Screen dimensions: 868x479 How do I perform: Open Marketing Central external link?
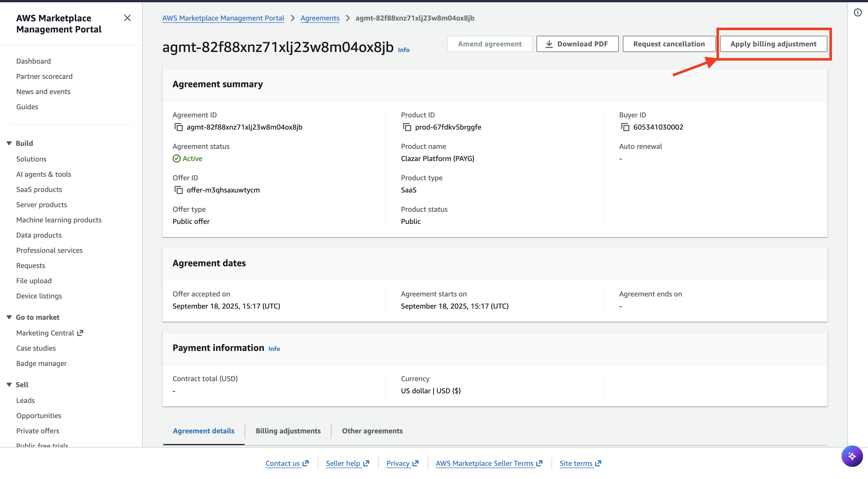(x=49, y=333)
